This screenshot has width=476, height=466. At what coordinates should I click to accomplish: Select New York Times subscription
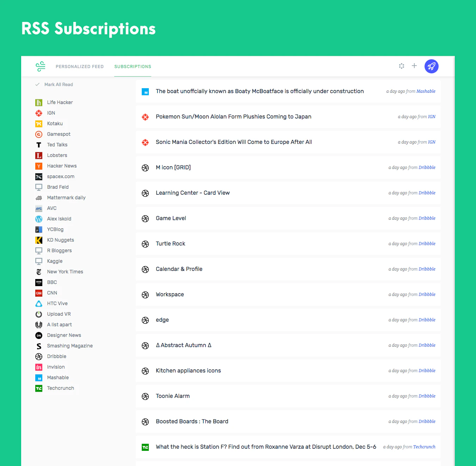(x=65, y=272)
